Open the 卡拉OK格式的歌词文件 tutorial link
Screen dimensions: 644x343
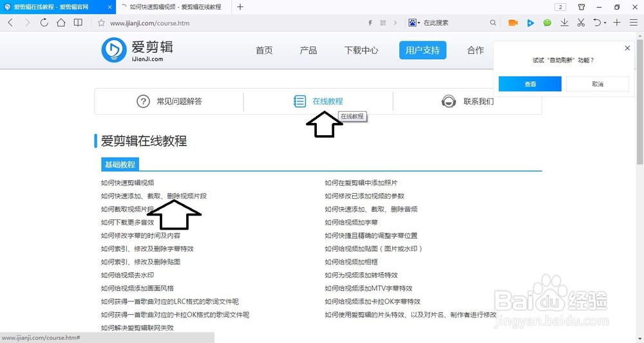tap(175, 315)
